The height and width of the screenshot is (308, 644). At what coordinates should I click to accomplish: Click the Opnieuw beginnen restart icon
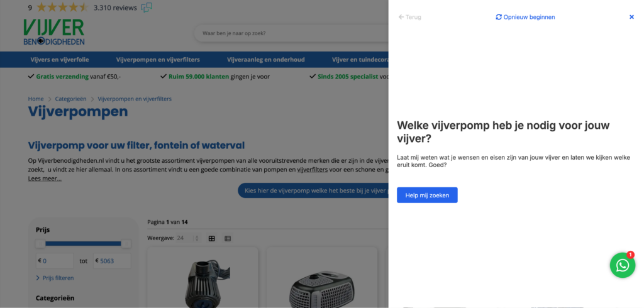click(x=499, y=17)
